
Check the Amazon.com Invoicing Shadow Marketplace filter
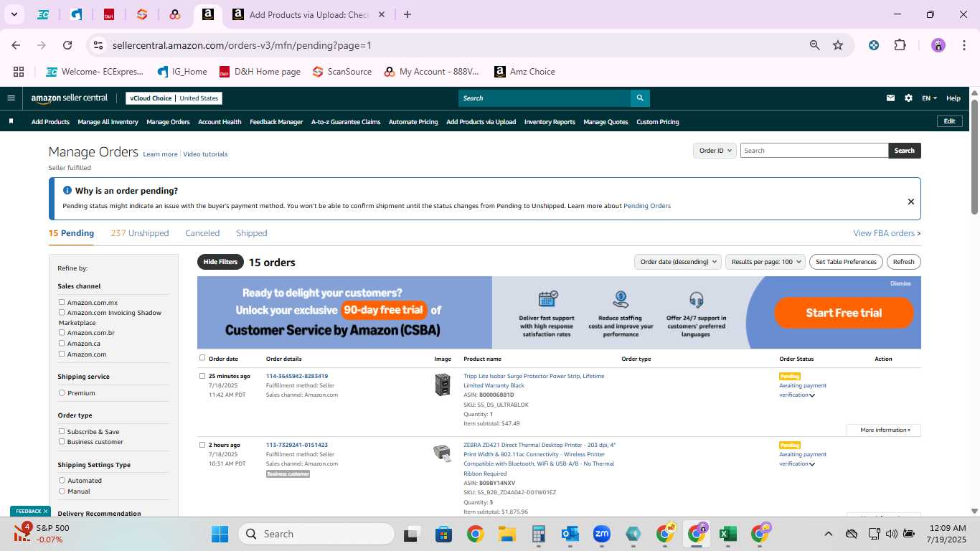62,313
